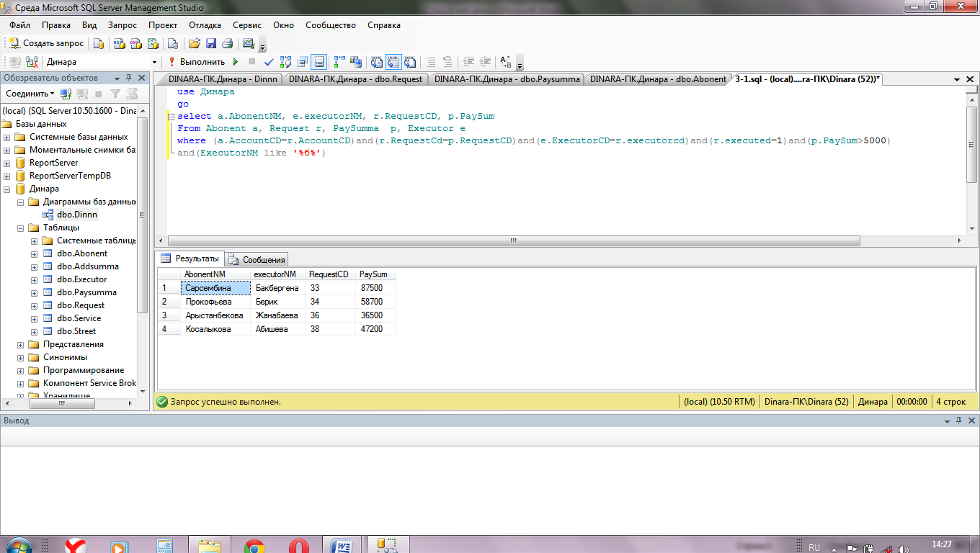This screenshot has height=553, width=980.
Task: Toggle include actual execution plan
Action: pyautogui.click(x=339, y=62)
